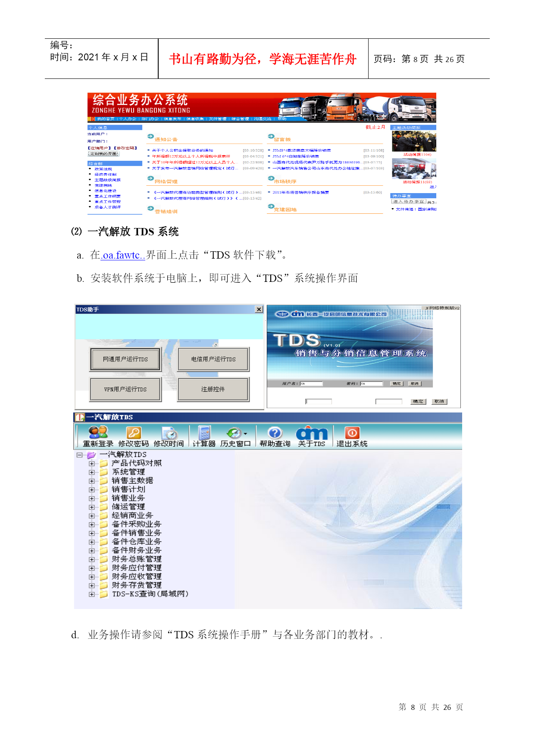Open the 关于TDS logo icon
Image resolution: width=535 pixels, height=756 pixels.
(312, 433)
